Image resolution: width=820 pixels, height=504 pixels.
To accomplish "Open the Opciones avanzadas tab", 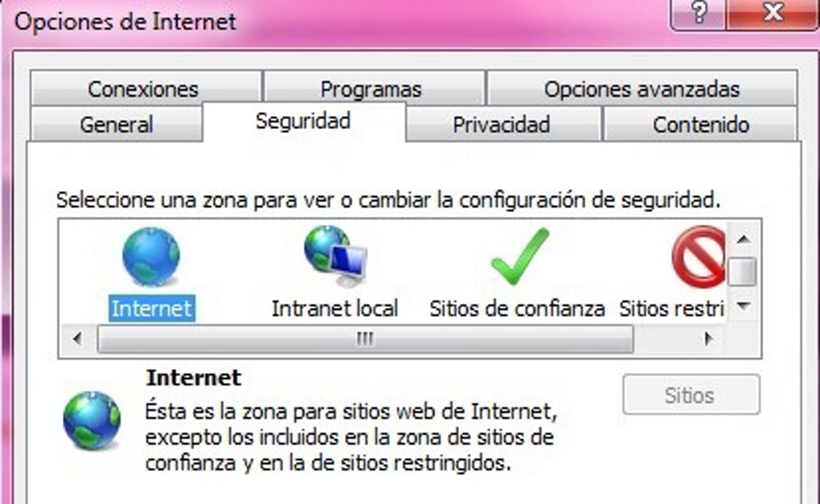I will (642, 88).
